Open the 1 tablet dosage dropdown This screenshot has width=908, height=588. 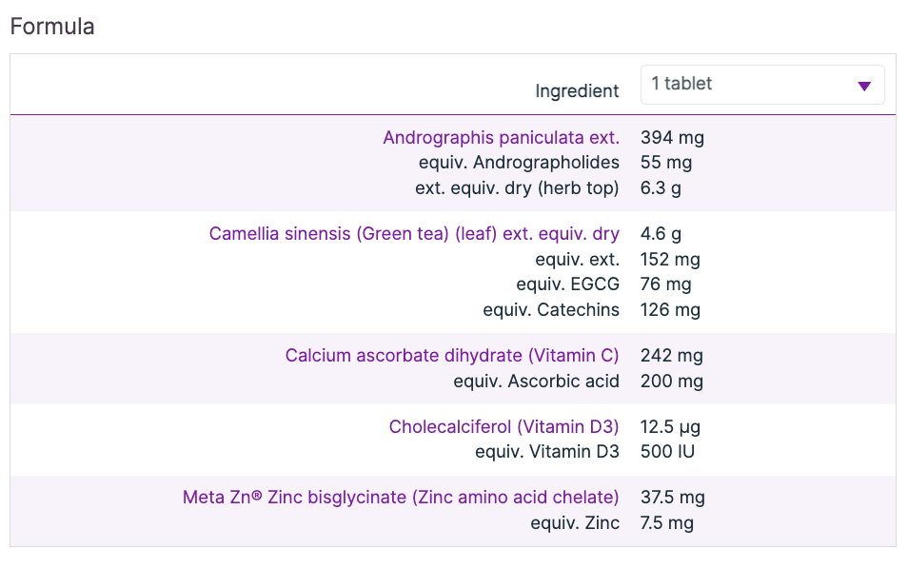[761, 85]
